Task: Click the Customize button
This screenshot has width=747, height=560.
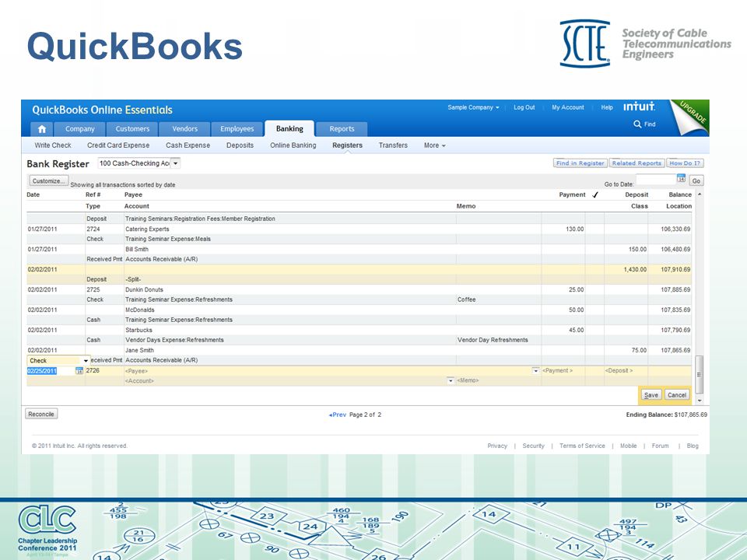Action: click(48, 181)
